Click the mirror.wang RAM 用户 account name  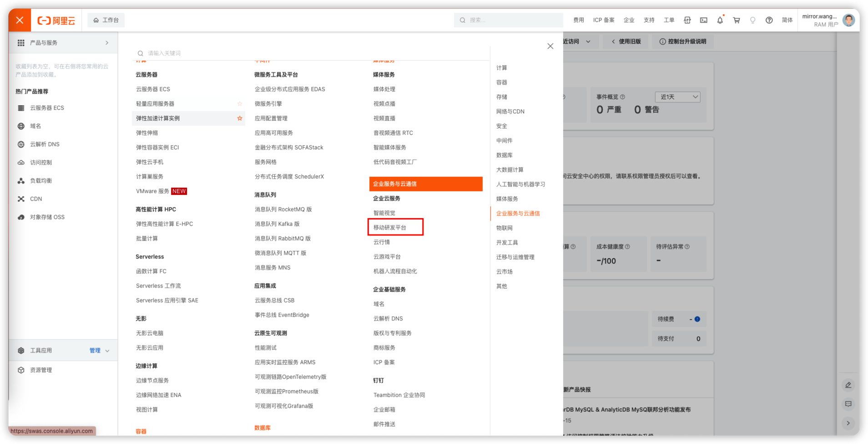pos(820,20)
